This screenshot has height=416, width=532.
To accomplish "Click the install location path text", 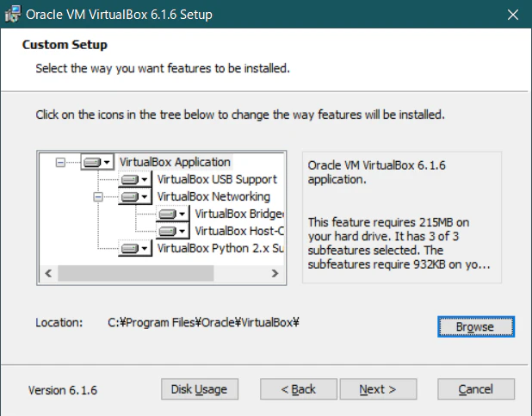I will click(x=203, y=322).
